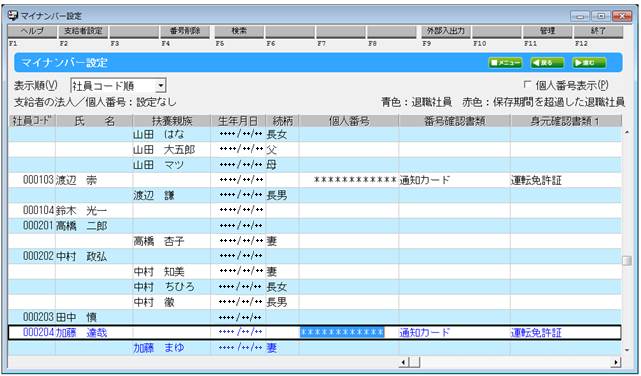Minimize the マイナンバー設定 window

tap(580, 16)
